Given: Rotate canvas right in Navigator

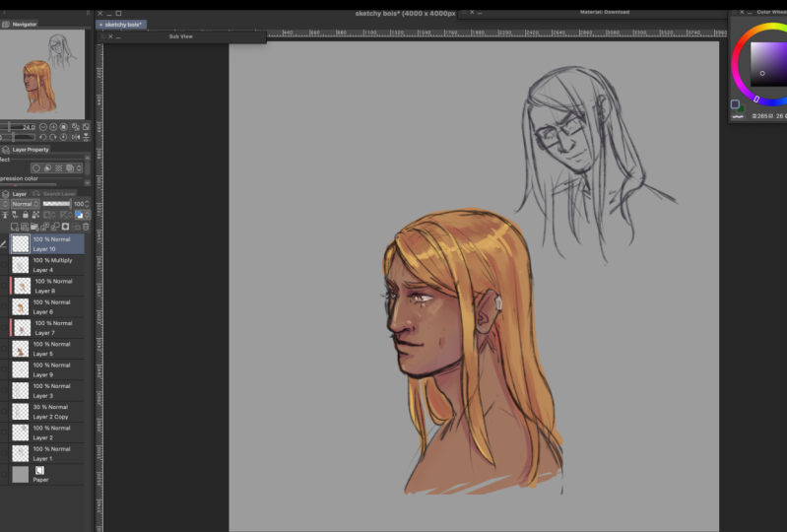Looking at the screenshot, I should [53, 137].
